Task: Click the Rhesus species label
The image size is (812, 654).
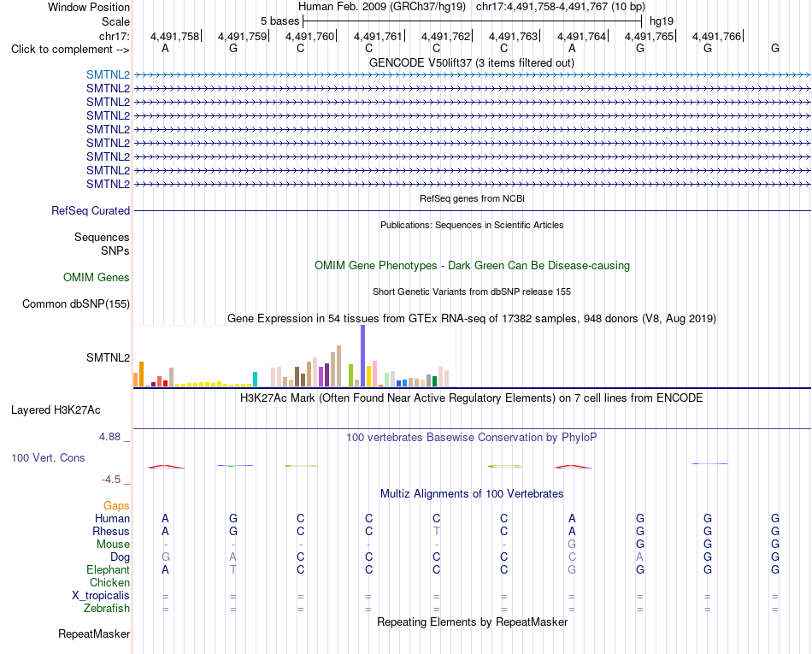Action: (111, 532)
